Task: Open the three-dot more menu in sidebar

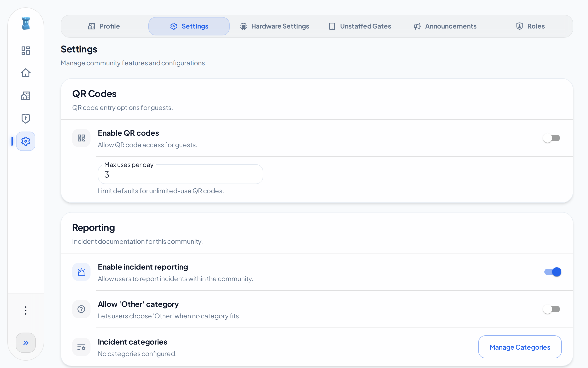Action: (x=26, y=310)
